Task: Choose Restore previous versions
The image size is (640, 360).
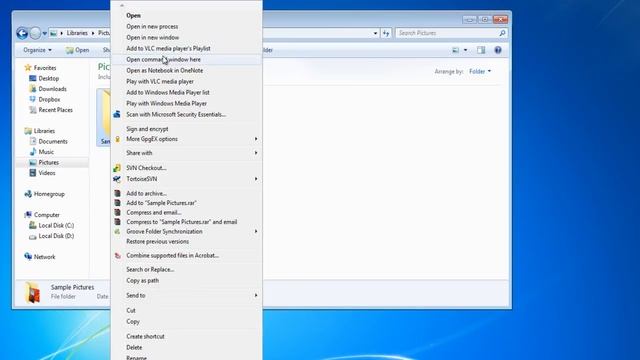Action: [x=187, y=242]
